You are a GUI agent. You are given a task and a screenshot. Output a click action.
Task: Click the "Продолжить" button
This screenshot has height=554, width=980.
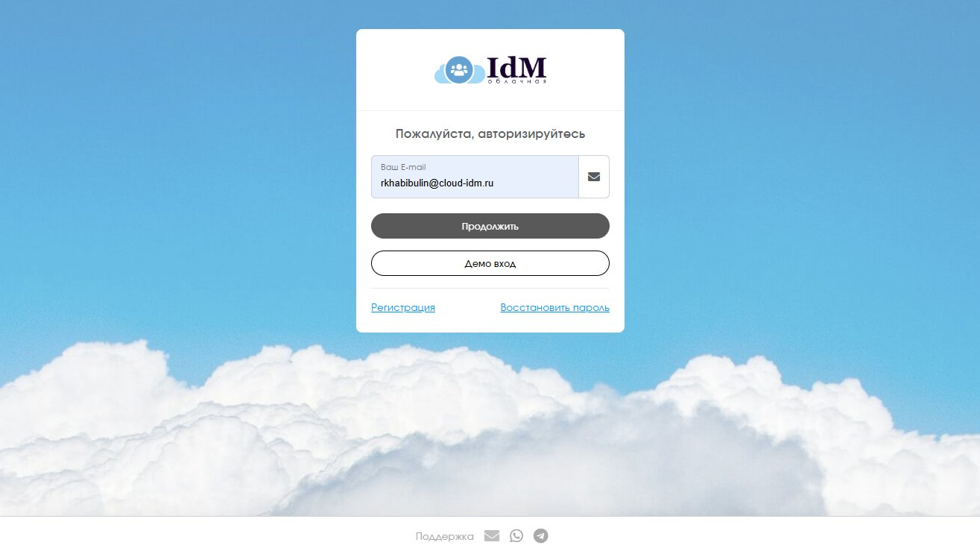click(490, 226)
